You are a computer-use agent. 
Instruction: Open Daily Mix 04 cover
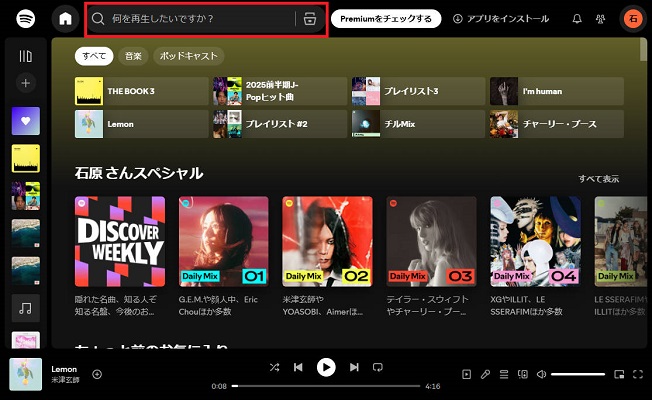[x=536, y=242]
